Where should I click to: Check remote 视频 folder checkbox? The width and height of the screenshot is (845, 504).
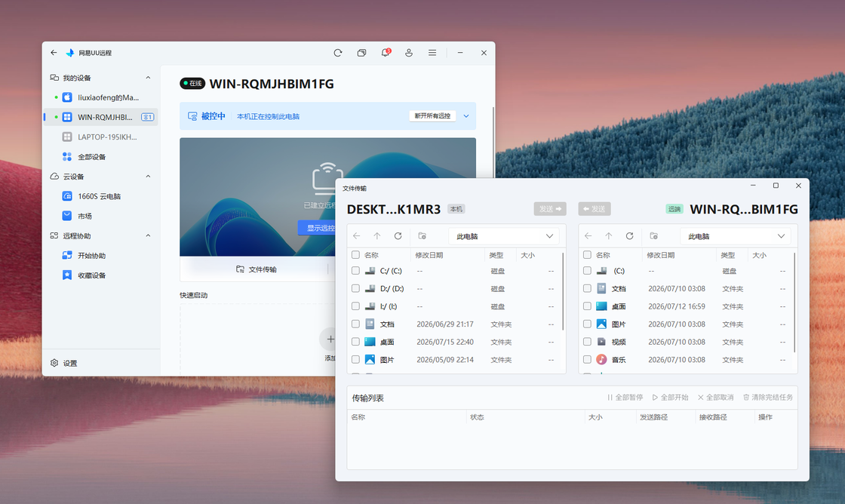click(x=588, y=342)
